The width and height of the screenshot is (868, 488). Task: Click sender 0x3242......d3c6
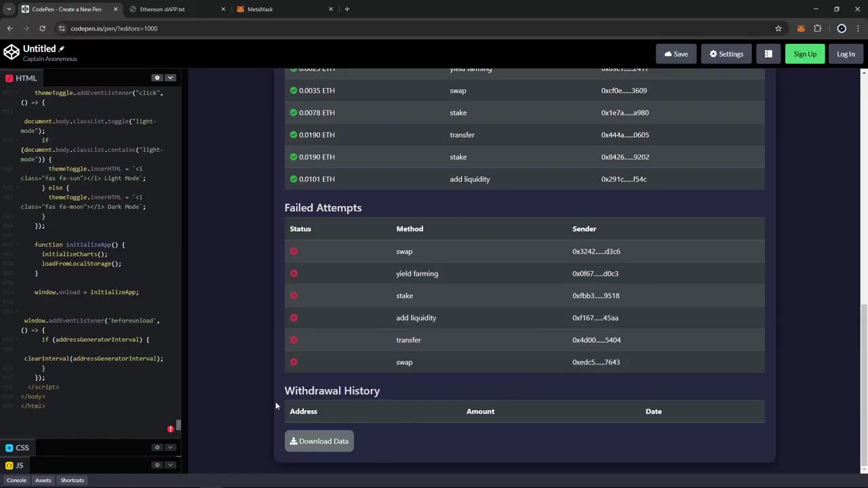click(x=596, y=251)
